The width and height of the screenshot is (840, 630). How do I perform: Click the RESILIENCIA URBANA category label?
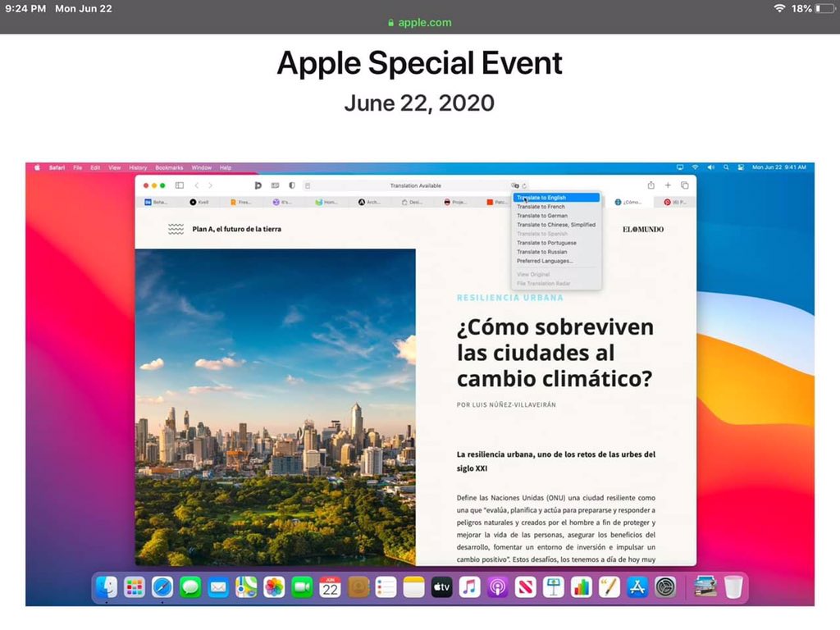pos(510,298)
